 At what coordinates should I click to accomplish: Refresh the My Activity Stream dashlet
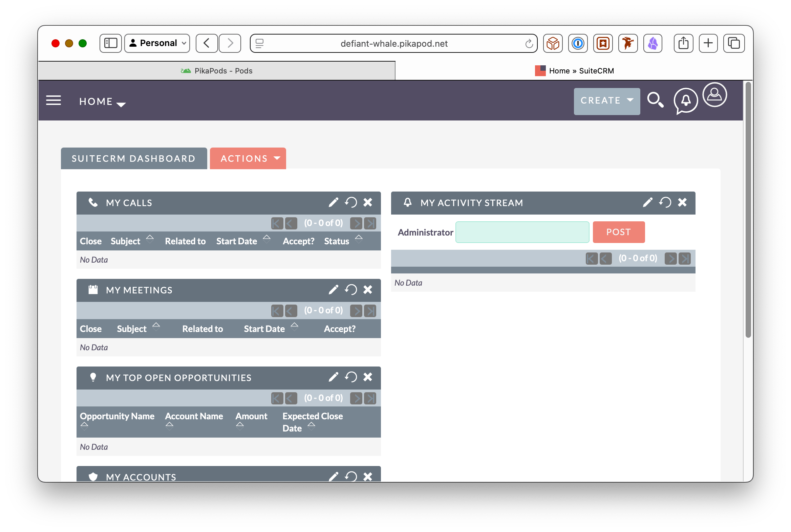[665, 203]
